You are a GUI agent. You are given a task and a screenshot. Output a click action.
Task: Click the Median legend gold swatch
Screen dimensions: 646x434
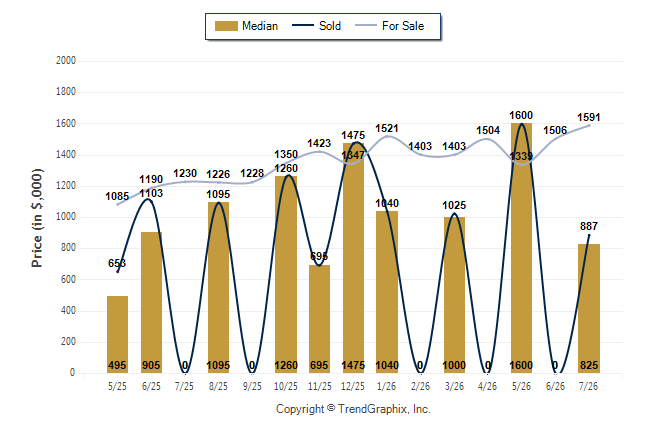pyautogui.click(x=226, y=26)
